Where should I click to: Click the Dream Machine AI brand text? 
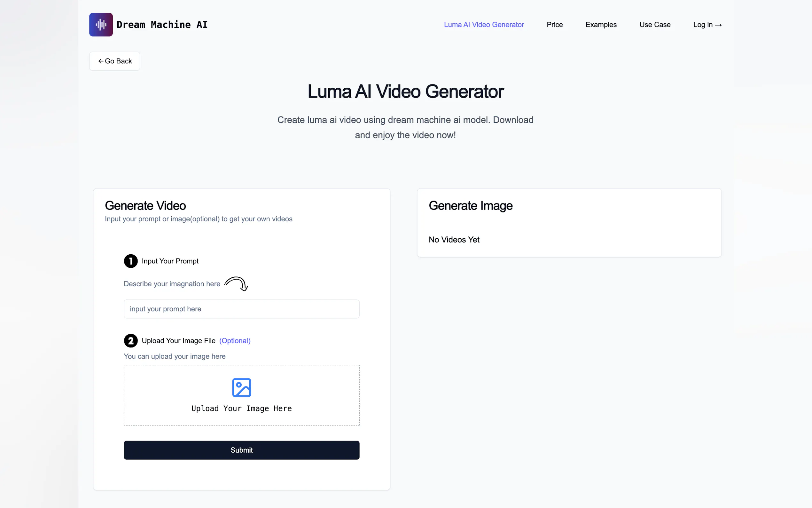[162, 25]
